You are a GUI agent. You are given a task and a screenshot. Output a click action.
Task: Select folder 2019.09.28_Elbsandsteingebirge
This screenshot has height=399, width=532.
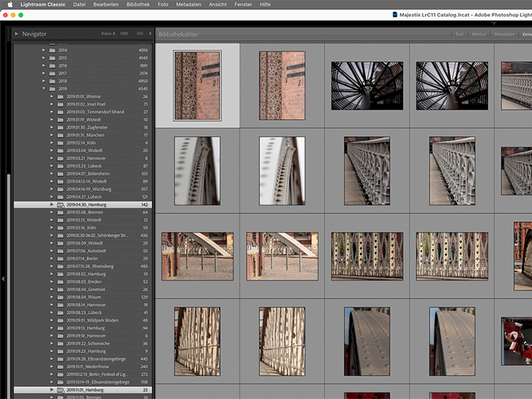point(83,359)
